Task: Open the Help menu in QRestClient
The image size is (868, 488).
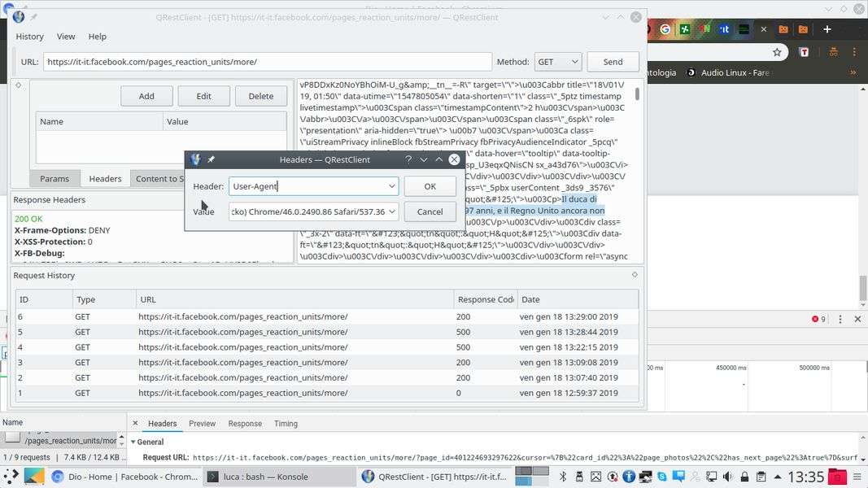Action: [97, 37]
